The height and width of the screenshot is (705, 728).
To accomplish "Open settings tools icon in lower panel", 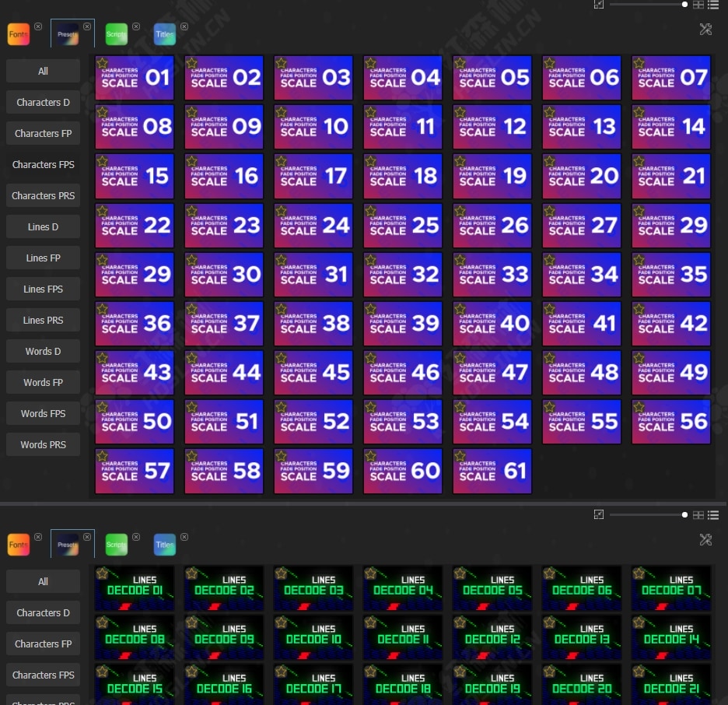I will 705,540.
